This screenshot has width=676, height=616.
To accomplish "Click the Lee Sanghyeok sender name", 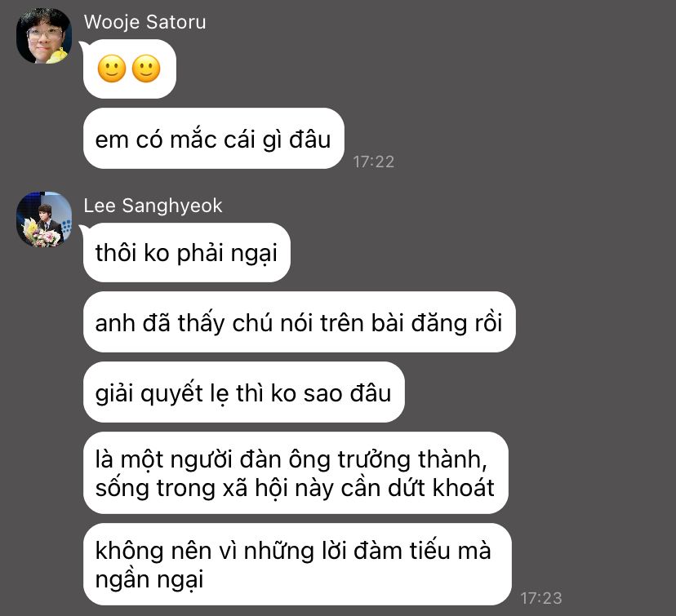I will click(x=153, y=206).
